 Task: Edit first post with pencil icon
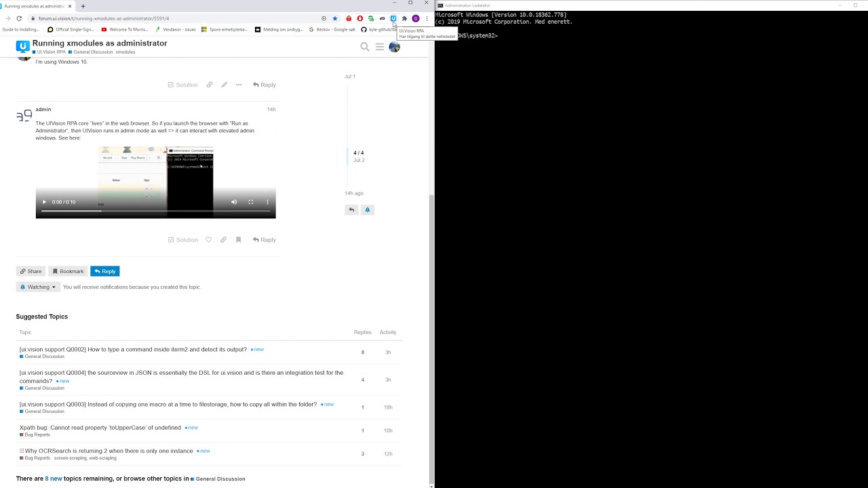coord(224,85)
